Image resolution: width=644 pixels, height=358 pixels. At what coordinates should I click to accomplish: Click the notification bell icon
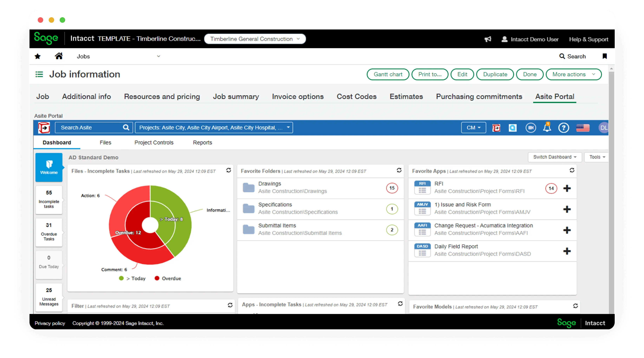point(547,128)
